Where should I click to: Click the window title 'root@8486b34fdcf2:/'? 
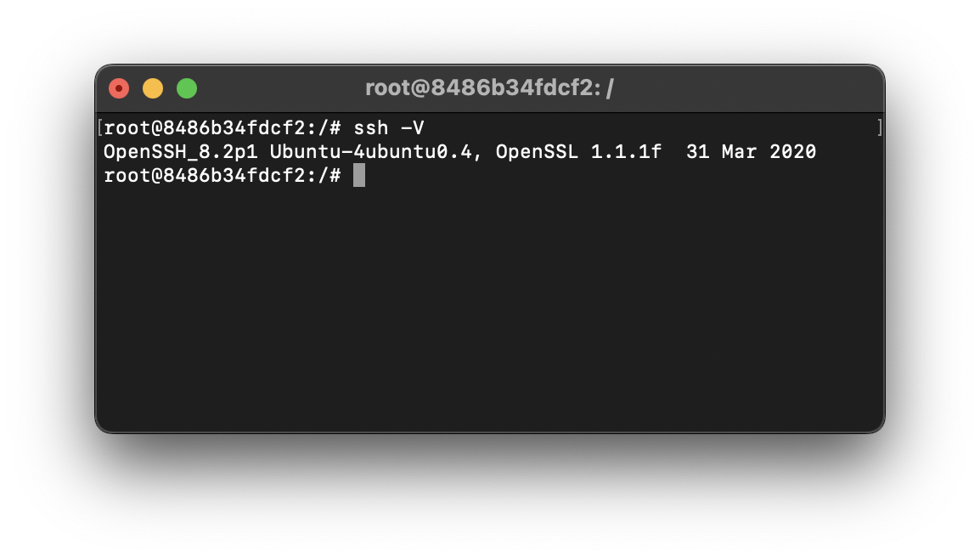click(x=491, y=88)
